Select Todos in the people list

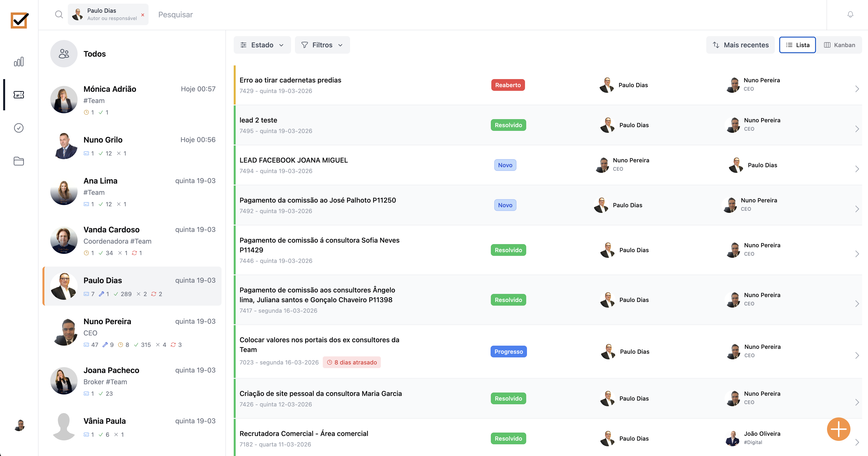tap(94, 54)
